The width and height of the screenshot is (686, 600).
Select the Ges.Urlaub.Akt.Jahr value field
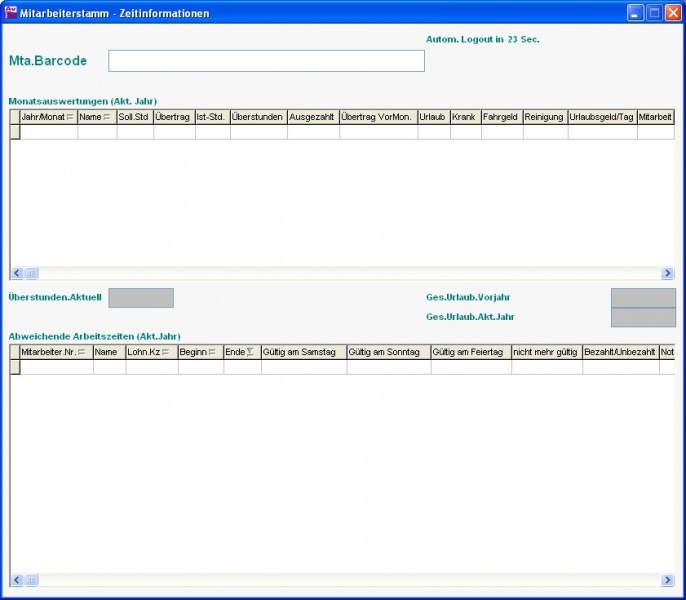643,317
